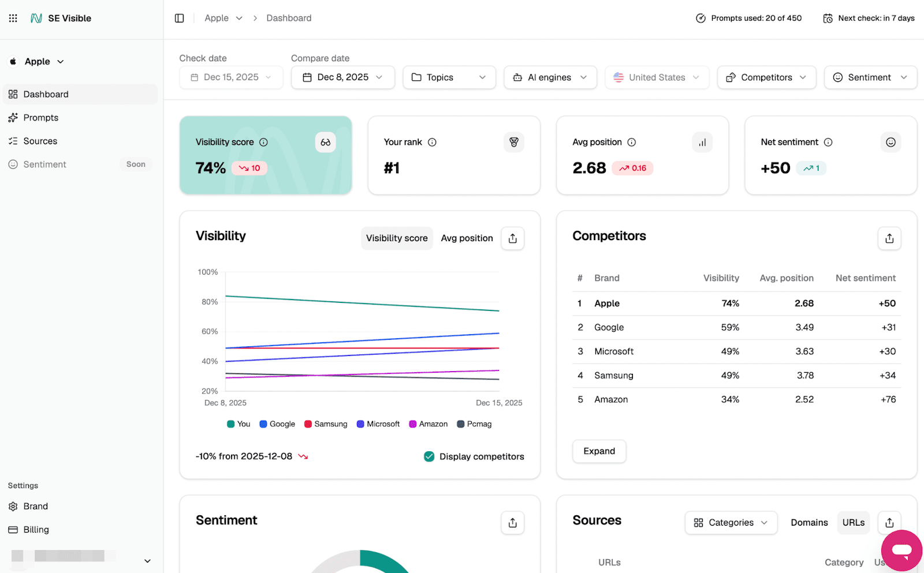Expand the Competitors filter dropdown
Viewport: 924px width, 573px height.
(x=766, y=77)
